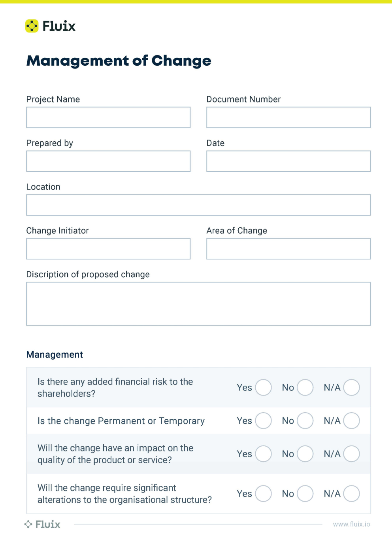This screenshot has height=557, width=392.
Task: Click the Project Name input field
Action: point(108,117)
